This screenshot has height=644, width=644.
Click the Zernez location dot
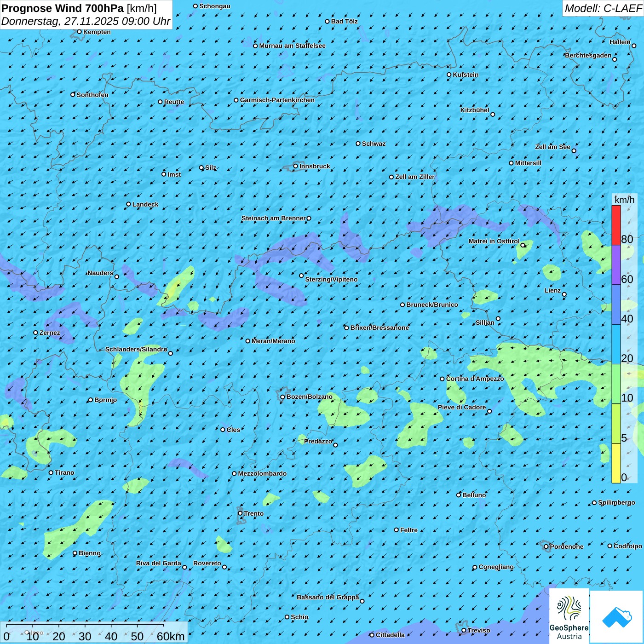tap(36, 333)
